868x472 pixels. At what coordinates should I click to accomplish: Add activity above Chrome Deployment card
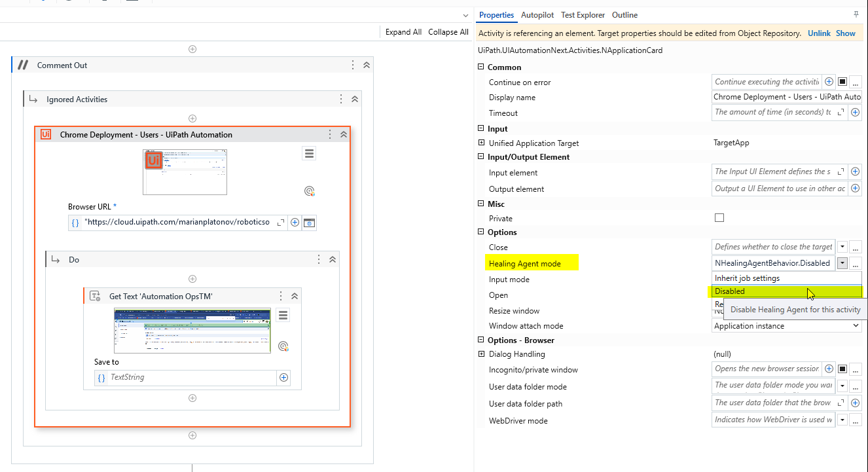coord(192,118)
